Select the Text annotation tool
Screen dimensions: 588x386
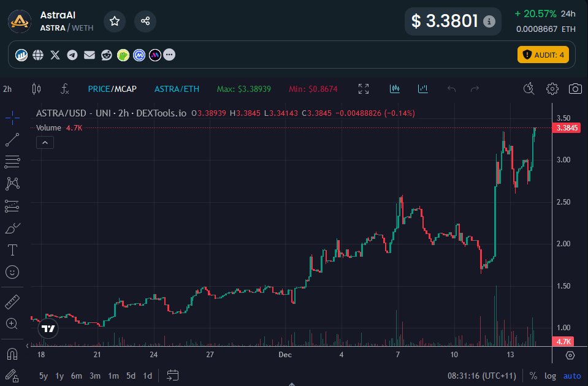coord(12,250)
